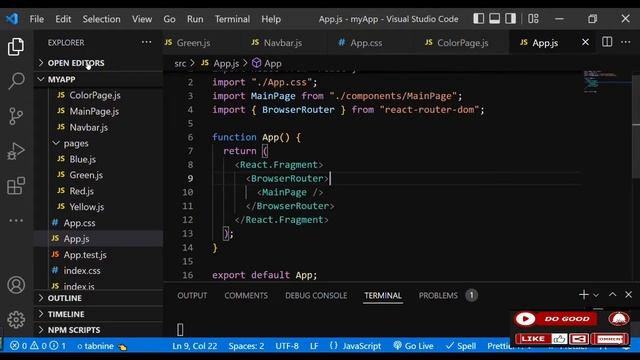The image size is (640, 360).
Task: Open the Help menu
Action: point(271,19)
